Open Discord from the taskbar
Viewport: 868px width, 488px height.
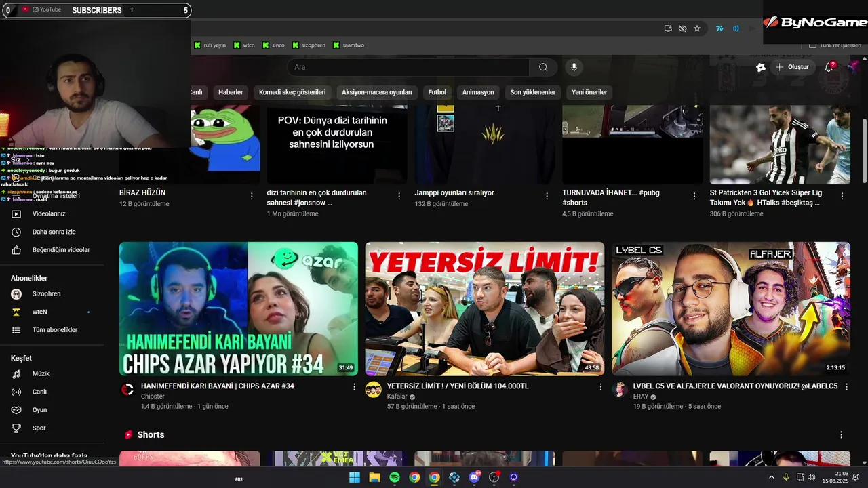tap(474, 477)
